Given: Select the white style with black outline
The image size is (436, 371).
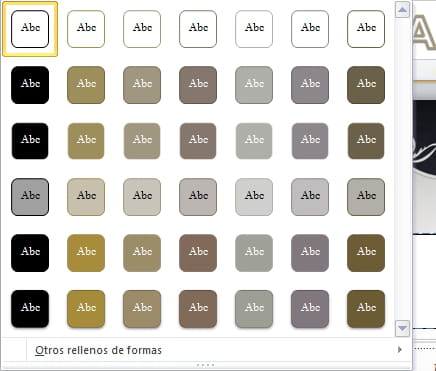Looking at the screenshot, I should 30,29.
